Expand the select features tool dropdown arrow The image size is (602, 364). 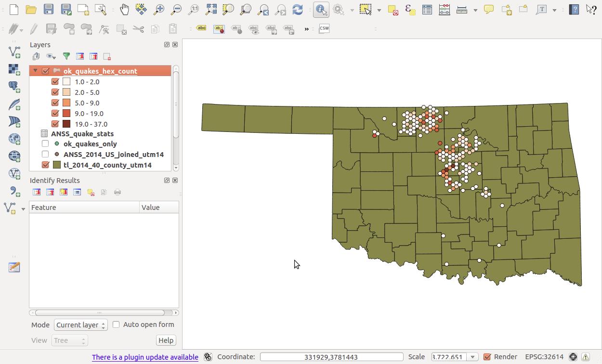coord(379,10)
